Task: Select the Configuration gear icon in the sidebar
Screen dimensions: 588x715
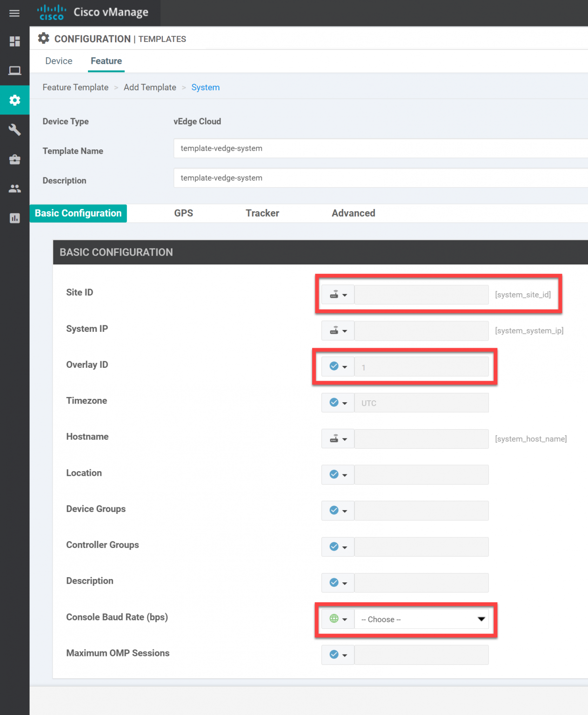Action: [x=14, y=100]
